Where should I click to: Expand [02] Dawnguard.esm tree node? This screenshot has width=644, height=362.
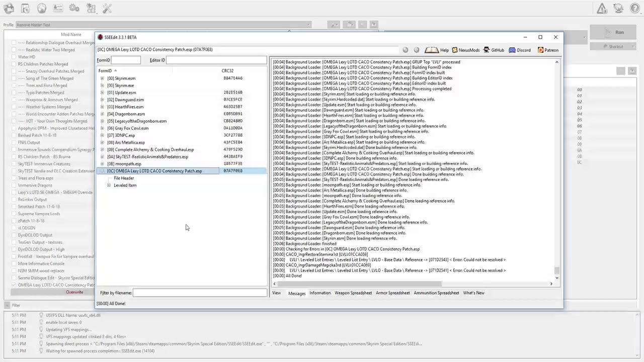tap(102, 100)
